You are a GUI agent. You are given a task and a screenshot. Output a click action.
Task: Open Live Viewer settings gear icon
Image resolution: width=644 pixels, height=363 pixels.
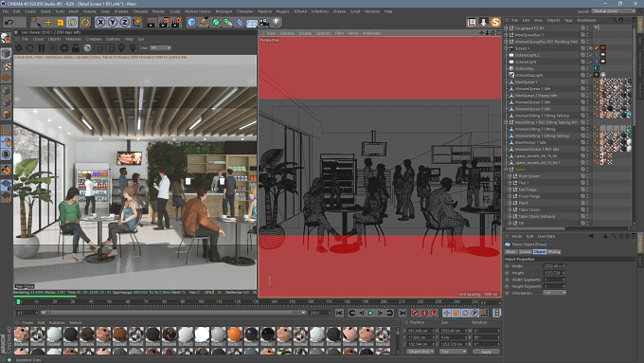pos(64,48)
